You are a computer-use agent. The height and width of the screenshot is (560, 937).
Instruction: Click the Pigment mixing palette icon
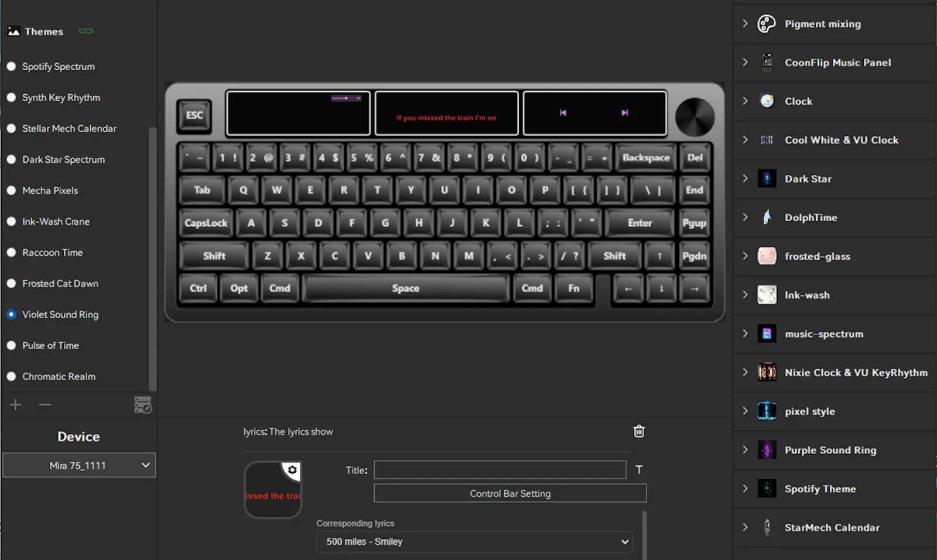767,24
